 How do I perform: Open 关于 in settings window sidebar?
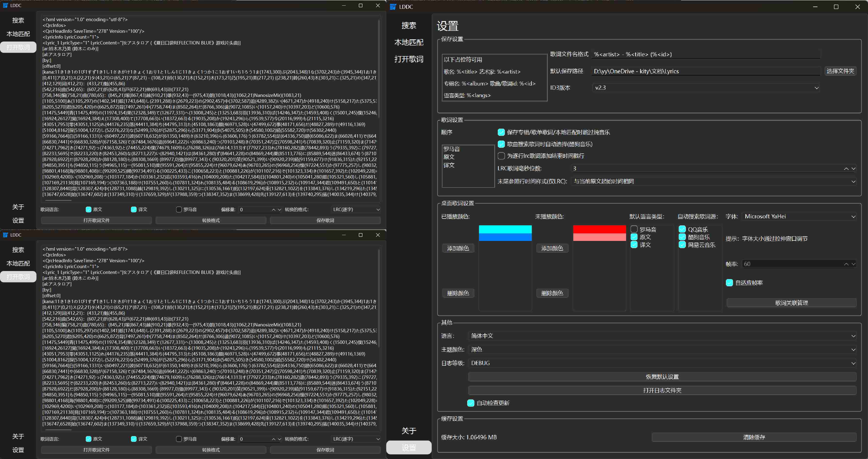tap(409, 431)
